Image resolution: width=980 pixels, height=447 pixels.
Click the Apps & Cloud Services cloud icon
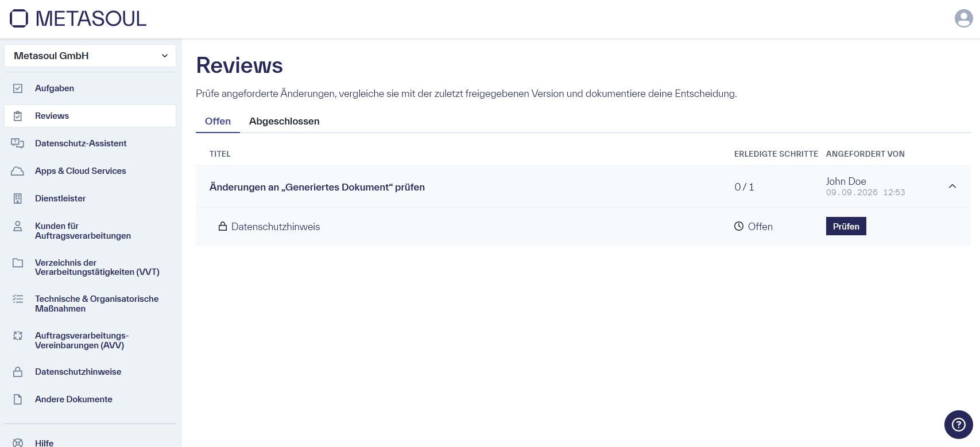coord(18,171)
